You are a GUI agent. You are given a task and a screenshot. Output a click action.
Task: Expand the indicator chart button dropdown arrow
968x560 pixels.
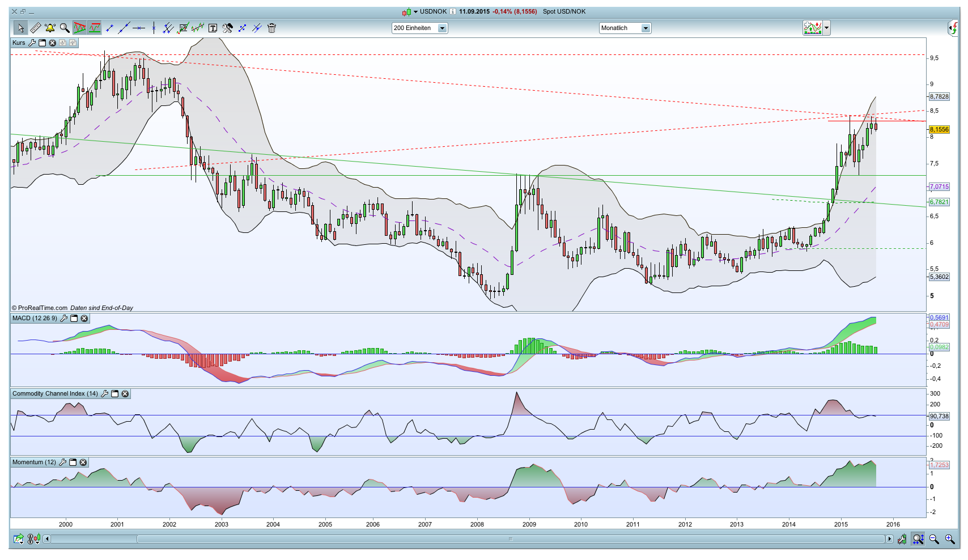click(826, 28)
